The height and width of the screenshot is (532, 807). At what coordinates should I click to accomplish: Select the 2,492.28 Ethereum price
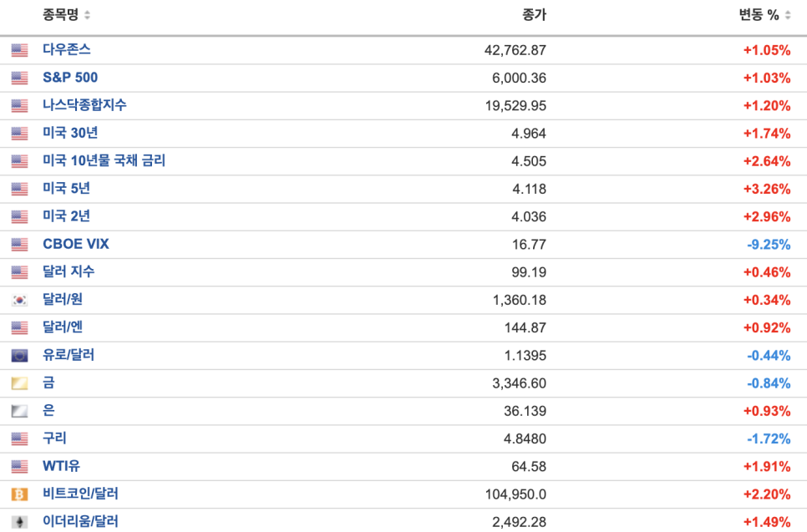[x=520, y=523]
